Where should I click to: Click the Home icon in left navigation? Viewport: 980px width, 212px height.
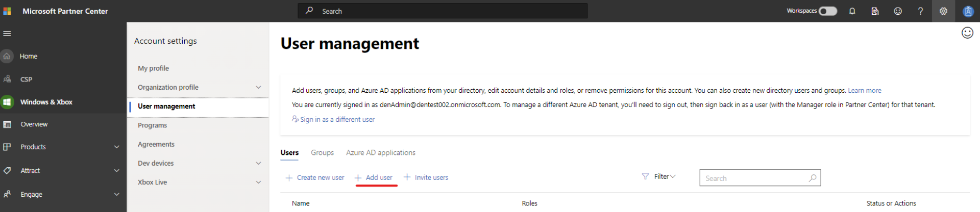click(x=7, y=56)
